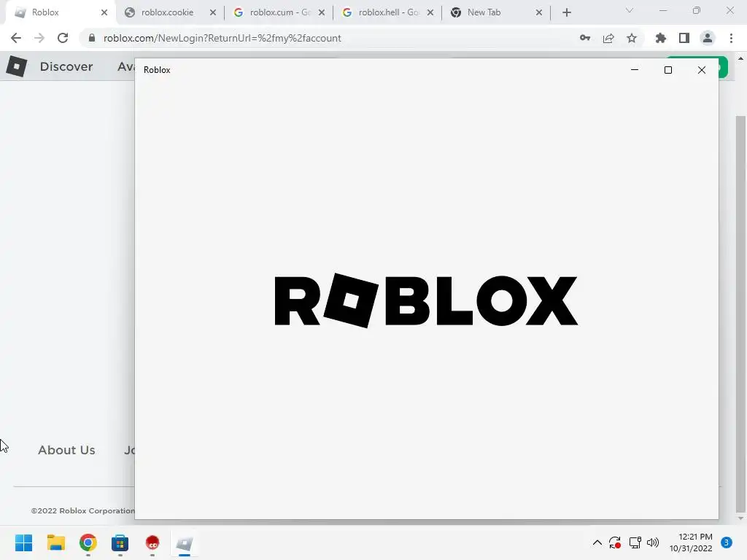
Task: Toggle the browser side panel
Action: pos(684,38)
